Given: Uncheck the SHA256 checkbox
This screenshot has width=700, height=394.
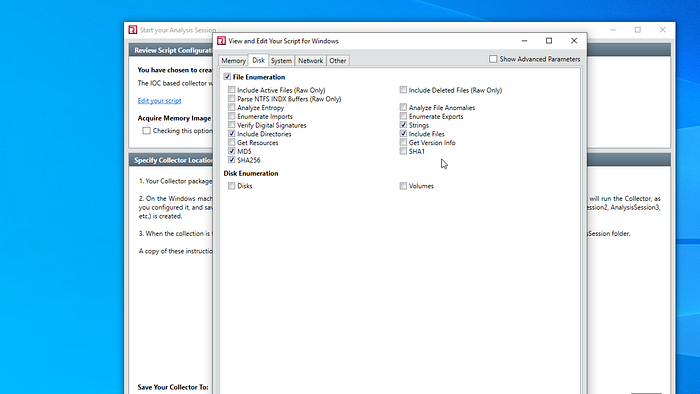Looking at the screenshot, I should pos(231,160).
